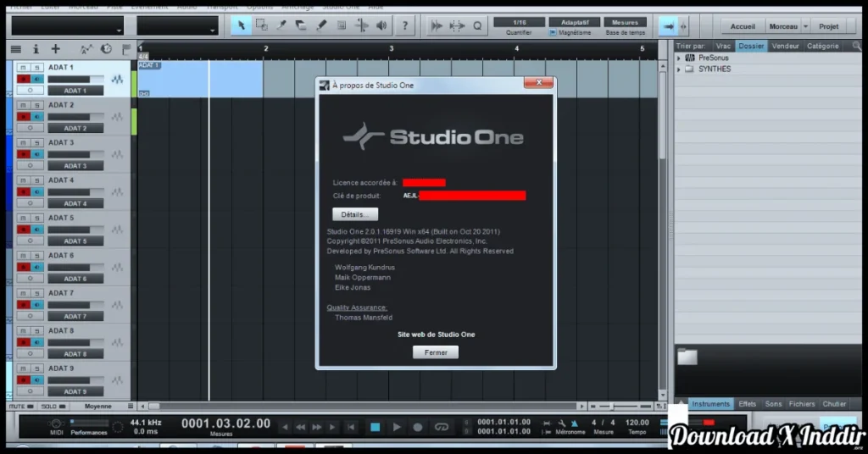Click the Stop transport button

coord(375,427)
